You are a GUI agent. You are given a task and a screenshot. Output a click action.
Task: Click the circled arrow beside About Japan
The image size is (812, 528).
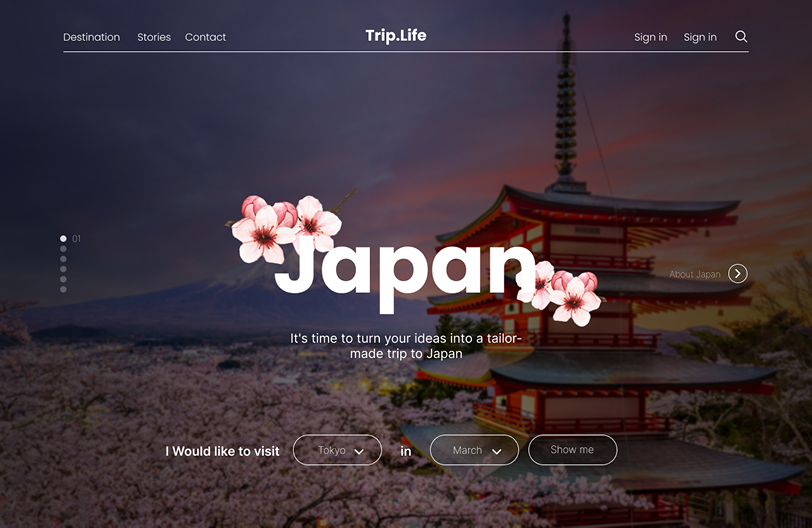tap(738, 274)
